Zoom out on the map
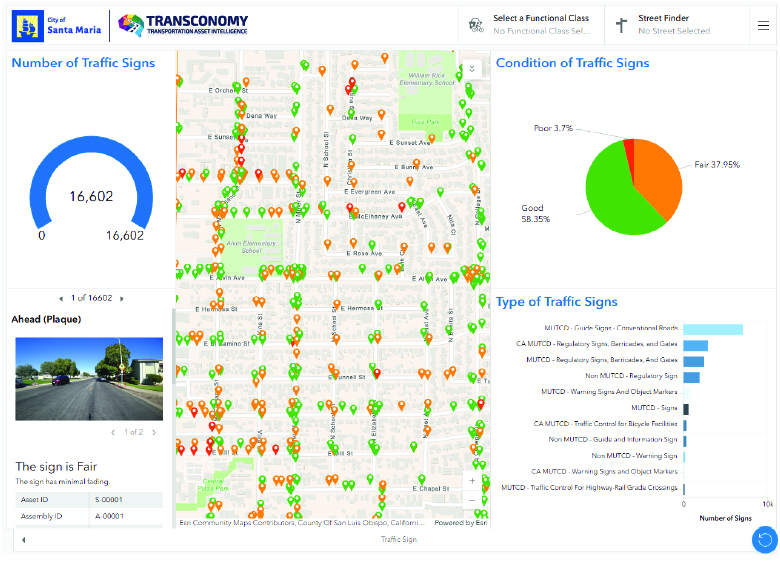The width and height of the screenshot is (780, 563). coord(472,499)
